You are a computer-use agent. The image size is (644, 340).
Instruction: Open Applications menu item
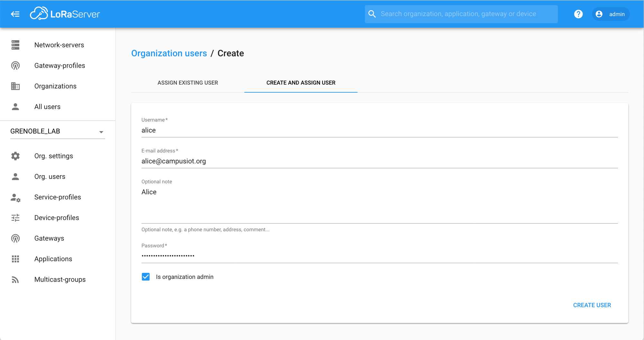(58, 259)
